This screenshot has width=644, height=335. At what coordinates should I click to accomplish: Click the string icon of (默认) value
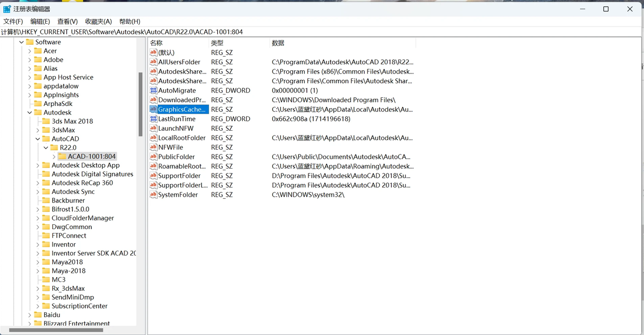click(x=153, y=52)
